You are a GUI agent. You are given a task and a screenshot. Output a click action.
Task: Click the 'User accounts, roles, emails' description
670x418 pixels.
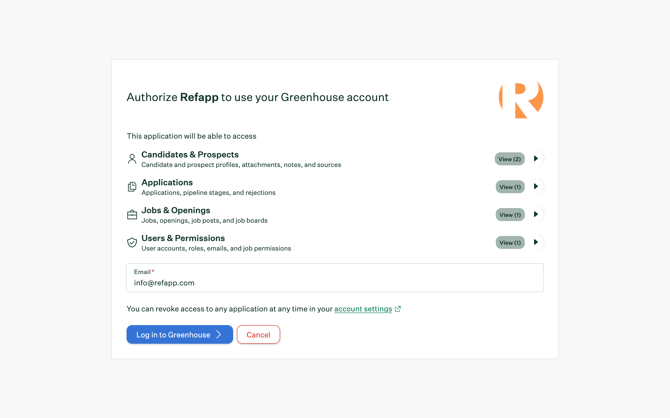click(216, 248)
